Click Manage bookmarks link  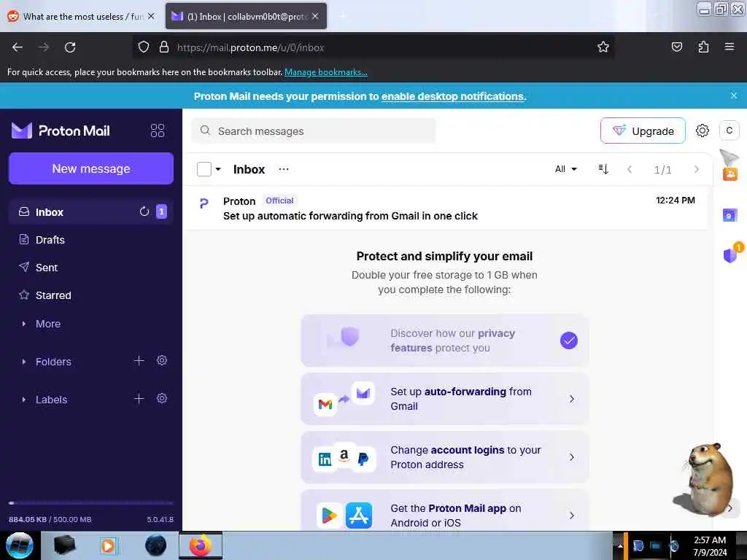(x=326, y=72)
